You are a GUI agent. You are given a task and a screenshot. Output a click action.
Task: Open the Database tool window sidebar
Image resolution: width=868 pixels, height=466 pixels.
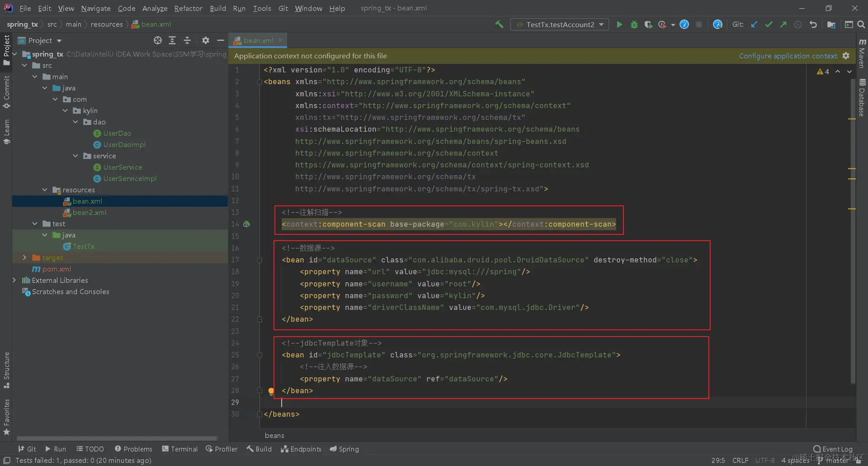[862, 98]
